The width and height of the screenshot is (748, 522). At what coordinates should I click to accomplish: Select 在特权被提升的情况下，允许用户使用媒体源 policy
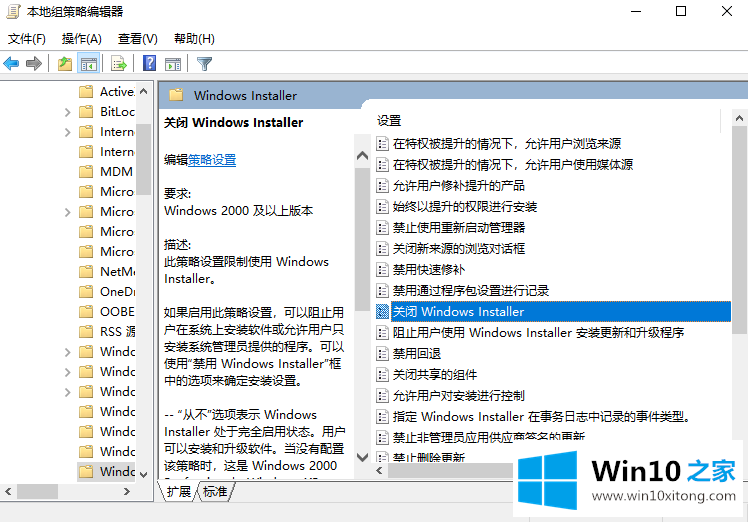tap(513, 165)
